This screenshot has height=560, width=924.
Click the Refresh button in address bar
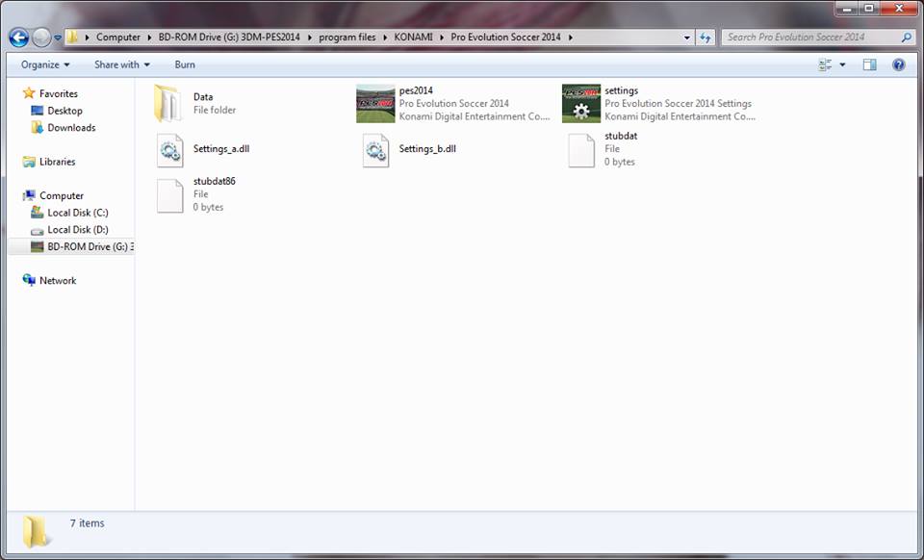706,38
